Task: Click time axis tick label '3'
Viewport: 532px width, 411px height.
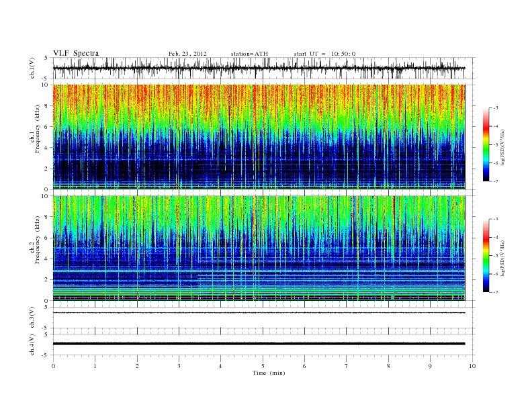Action: click(179, 366)
